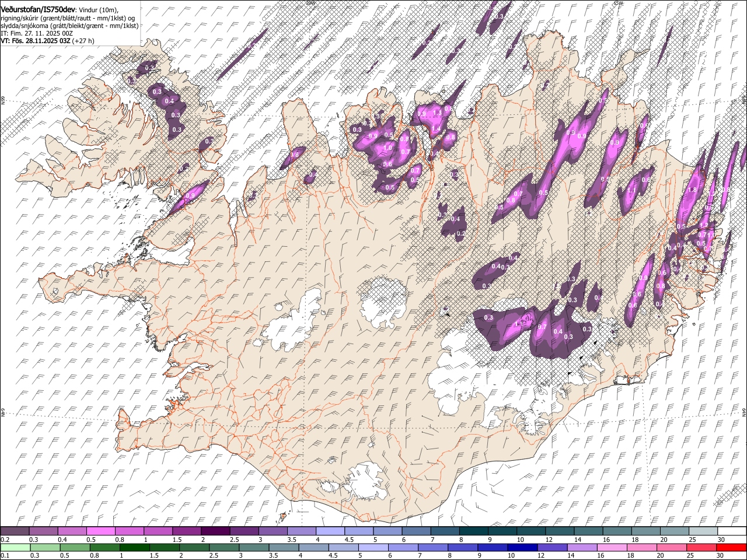
Task: Click the '1.8' precipitation value on the east coast
Action: 693,190
